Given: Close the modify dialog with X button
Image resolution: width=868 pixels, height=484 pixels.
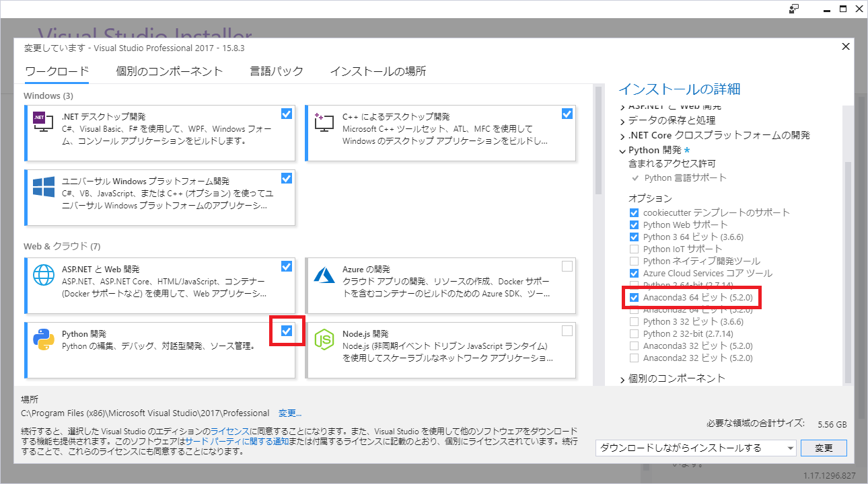Looking at the screenshot, I should [846, 46].
